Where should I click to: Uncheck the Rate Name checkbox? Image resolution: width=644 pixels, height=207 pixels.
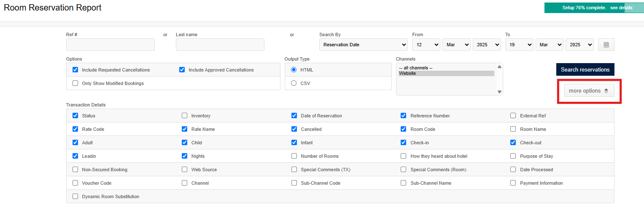click(185, 129)
